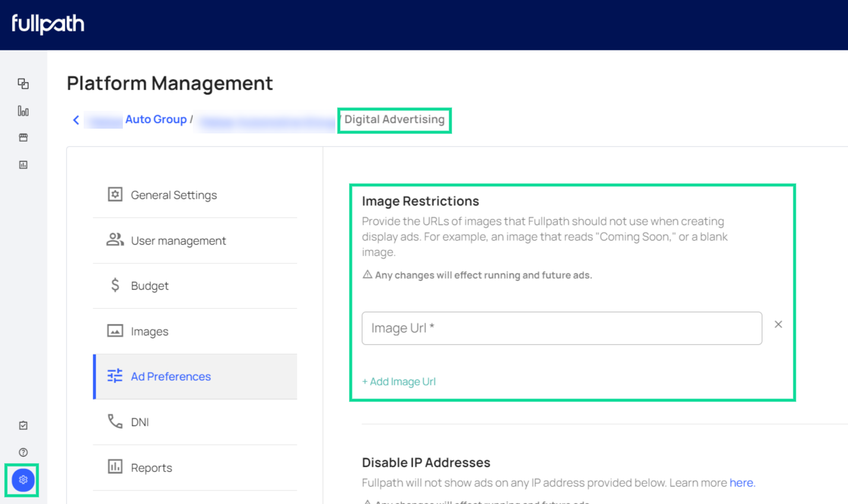This screenshot has height=504, width=848.
Task: Remove the Image Url row with X
Action: pos(778,324)
